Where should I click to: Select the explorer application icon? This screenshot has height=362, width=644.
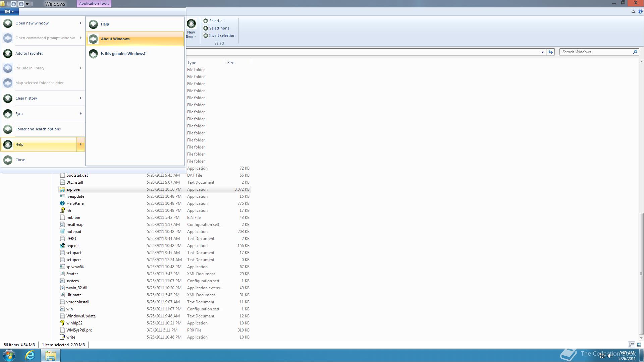62,189
